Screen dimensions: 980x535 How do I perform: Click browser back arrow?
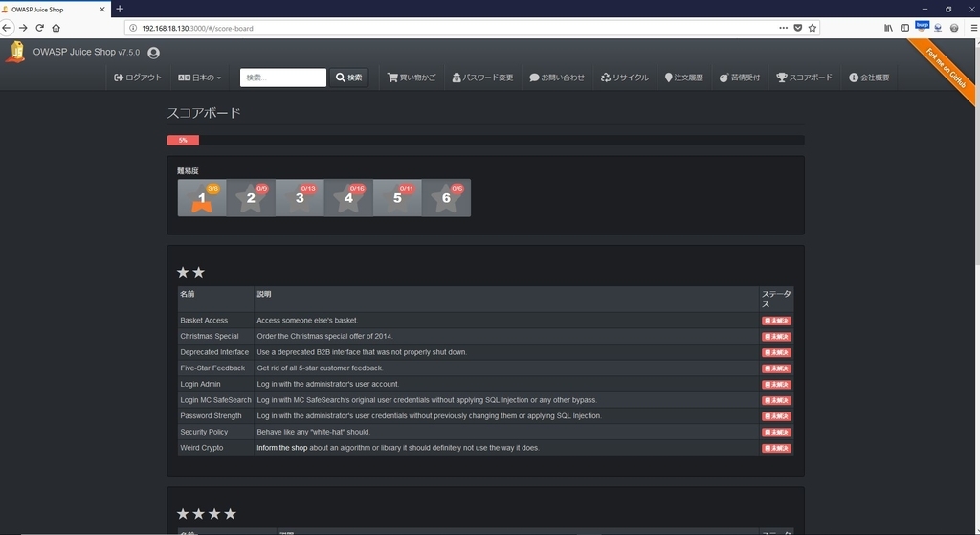(x=7, y=28)
